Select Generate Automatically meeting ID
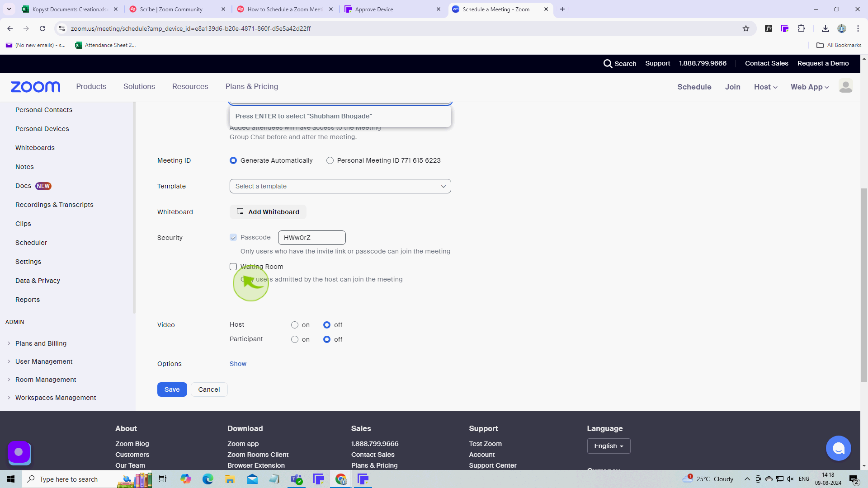868x488 pixels. [x=233, y=160]
